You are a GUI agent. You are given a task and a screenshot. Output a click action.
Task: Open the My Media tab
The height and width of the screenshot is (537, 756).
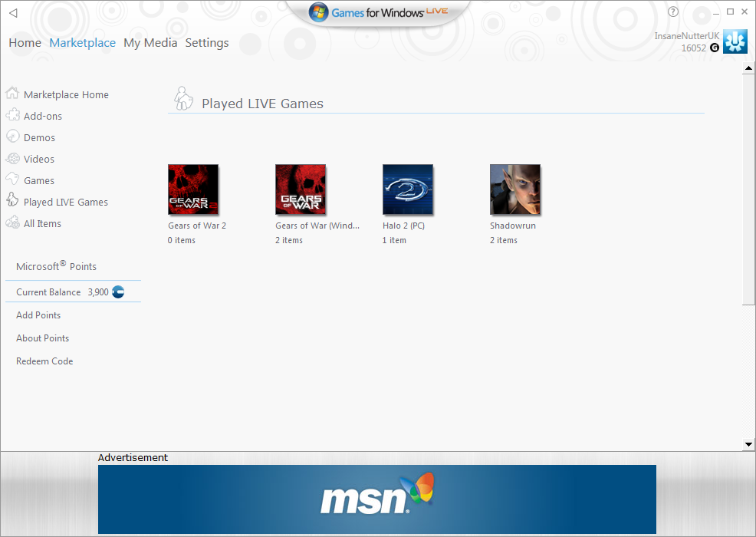[x=150, y=43]
